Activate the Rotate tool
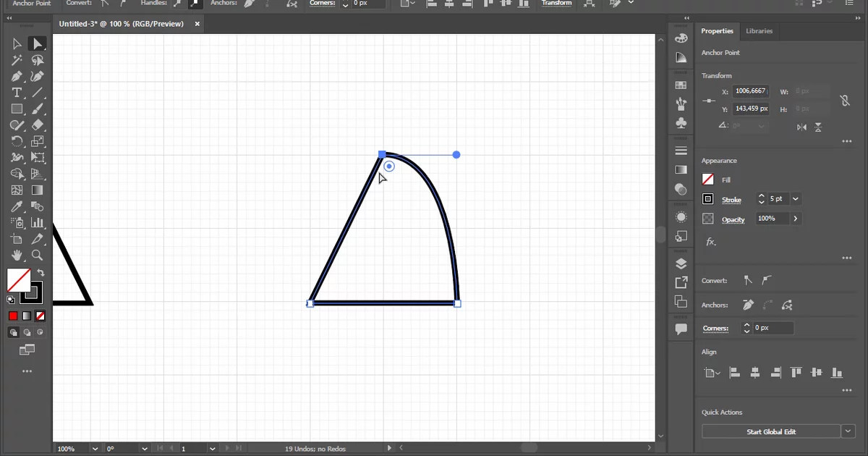 pyautogui.click(x=17, y=141)
